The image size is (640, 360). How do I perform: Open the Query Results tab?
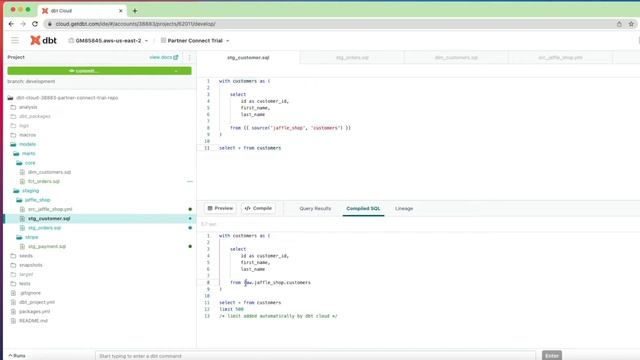(315, 209)
